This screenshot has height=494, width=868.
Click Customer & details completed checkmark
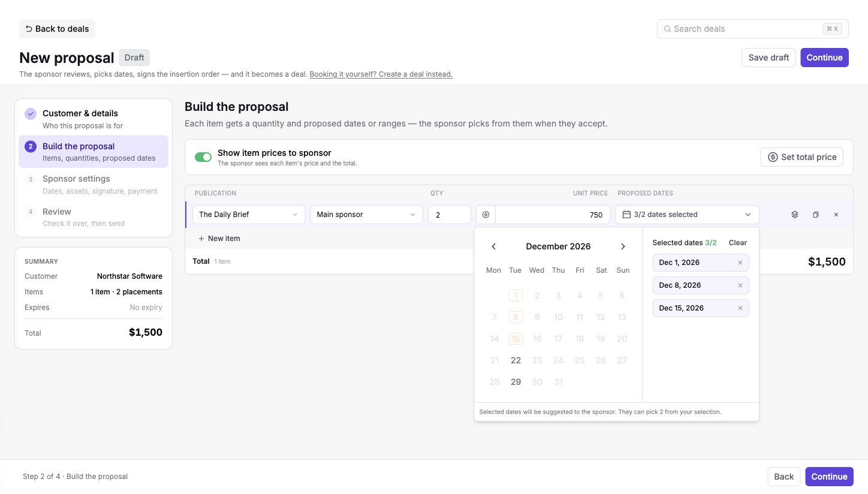click(x=31, y=114)
